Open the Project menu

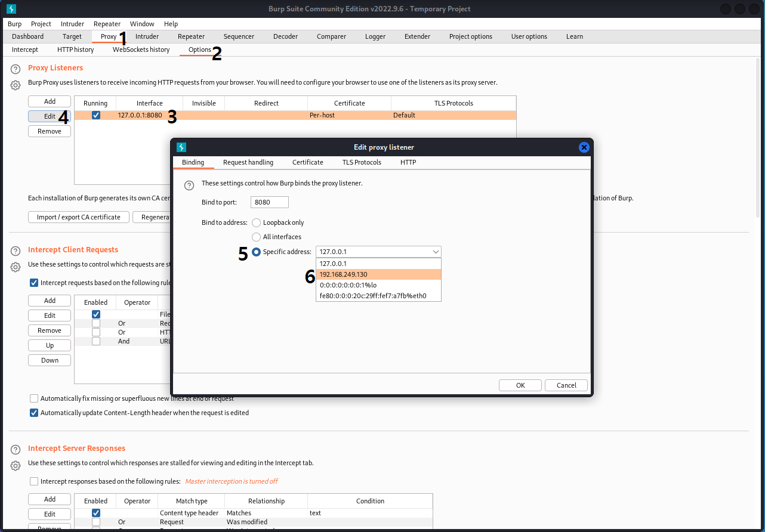(x=41, y=24)
